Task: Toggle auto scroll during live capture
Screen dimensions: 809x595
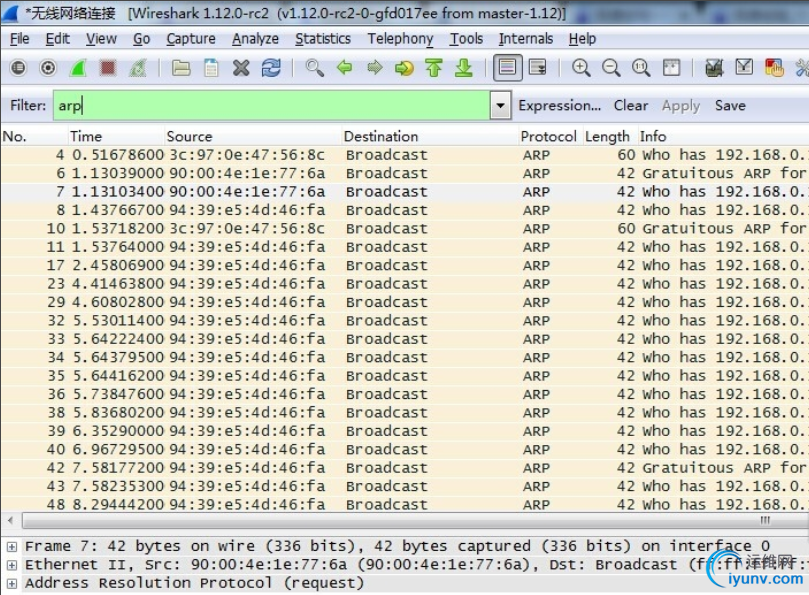Action: pyautogui.click(x=538, y=68)
